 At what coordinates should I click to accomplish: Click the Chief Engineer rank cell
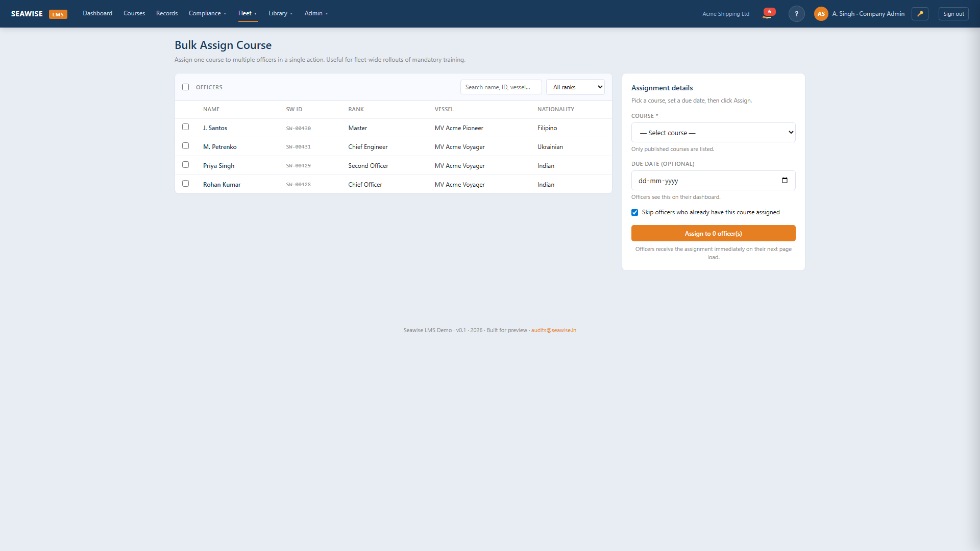click(x=367, y=147)
